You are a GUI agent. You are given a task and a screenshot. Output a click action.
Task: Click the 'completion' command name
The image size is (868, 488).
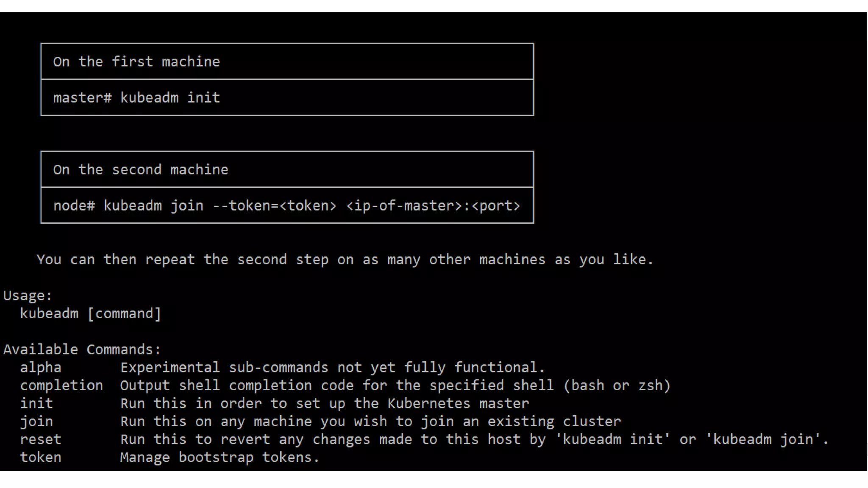point(61,386)
